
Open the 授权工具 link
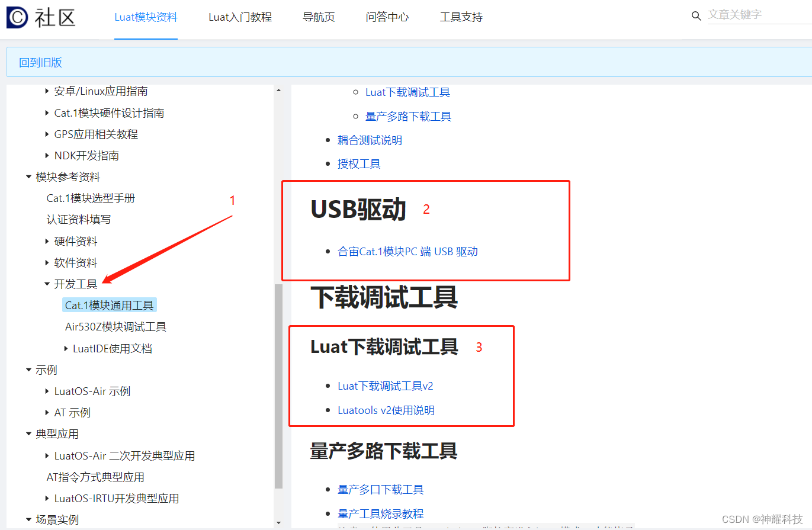(359, 164)
